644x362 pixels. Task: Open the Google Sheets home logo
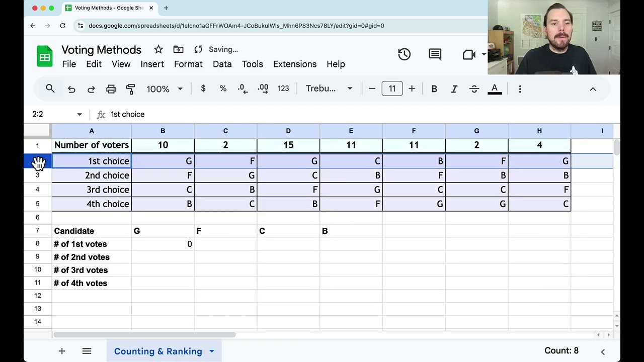point(45,56)
